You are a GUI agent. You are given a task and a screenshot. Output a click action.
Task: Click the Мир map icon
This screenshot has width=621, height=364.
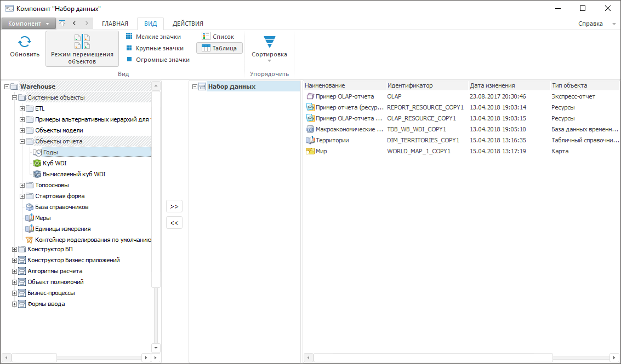[310, 151]
